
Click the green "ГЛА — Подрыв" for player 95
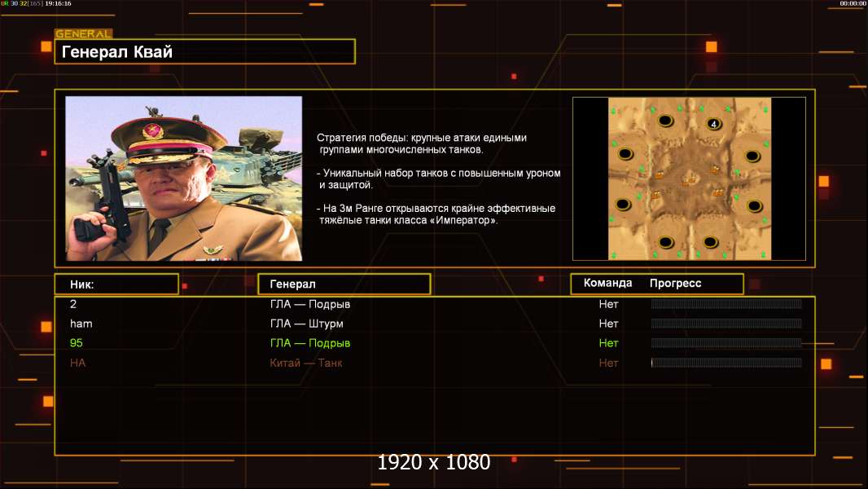[x=310, y=343]
